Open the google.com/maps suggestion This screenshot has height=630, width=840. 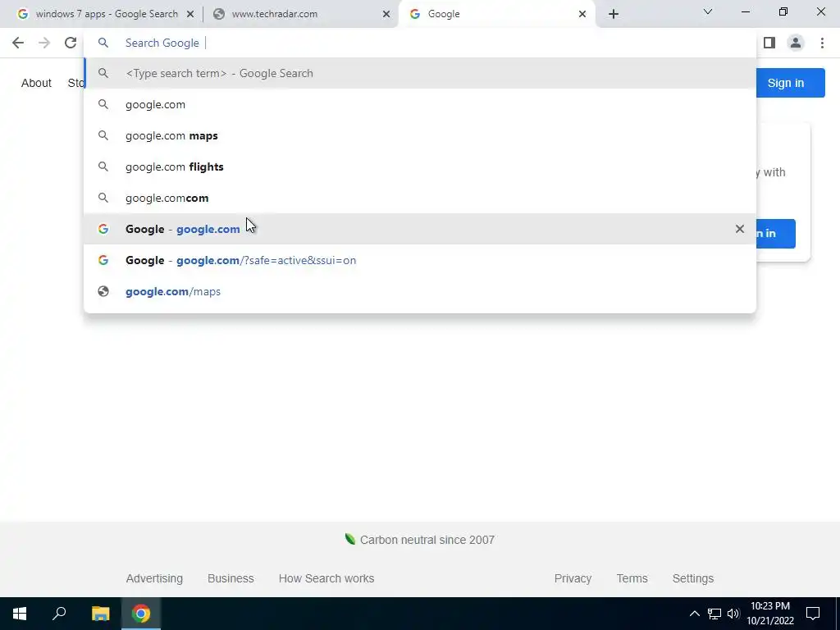pos(420,291)
